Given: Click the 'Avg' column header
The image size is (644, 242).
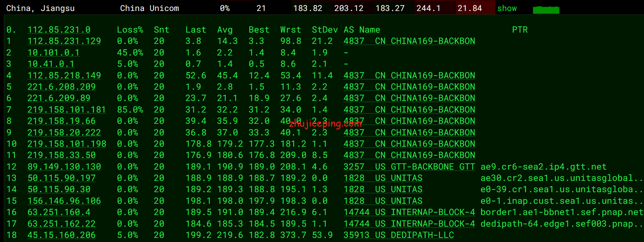Looking at the screenshot, I should [x=225, y=30].
